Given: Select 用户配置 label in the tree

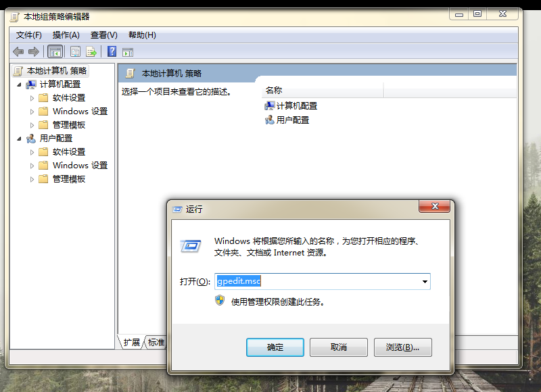Looking at the screenshot, I should (x=56, y=139).
